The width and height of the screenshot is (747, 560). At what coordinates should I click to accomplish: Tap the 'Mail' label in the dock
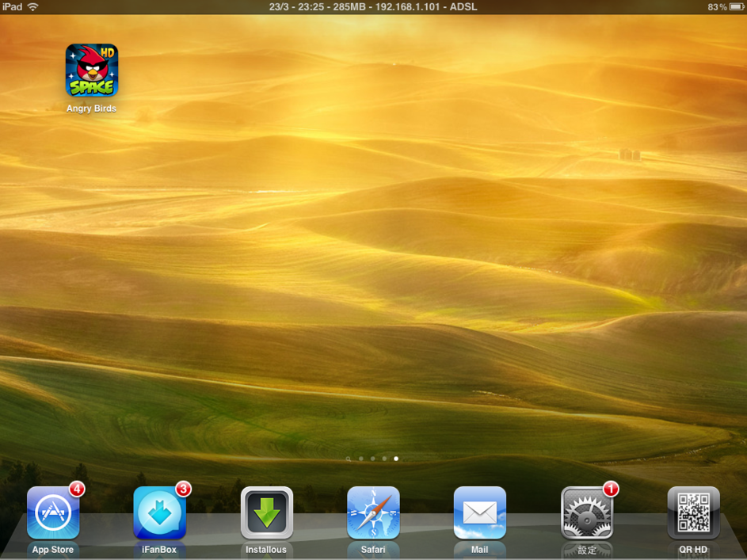click(480, 550)
